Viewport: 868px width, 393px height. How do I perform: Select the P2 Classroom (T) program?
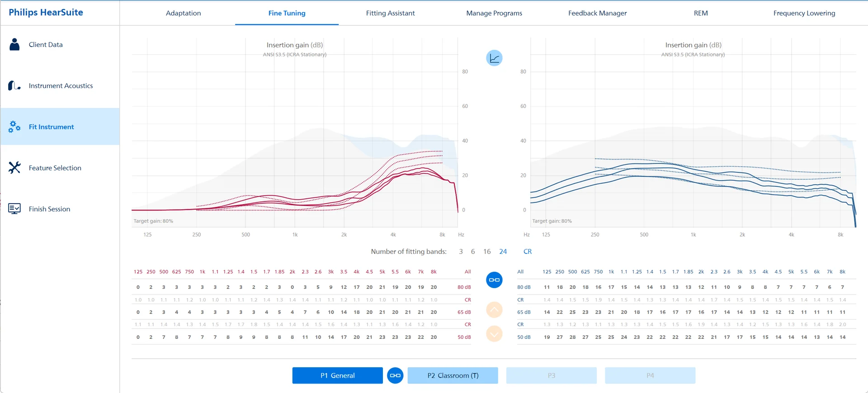coord(453,375)
